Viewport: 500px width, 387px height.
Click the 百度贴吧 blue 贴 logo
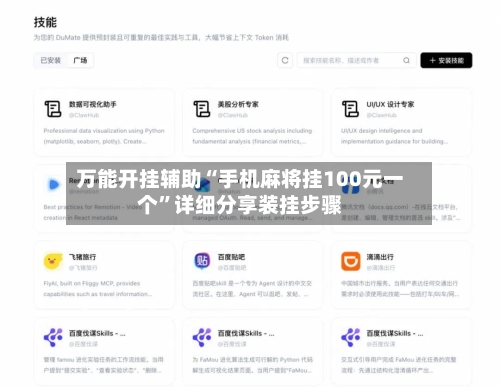coord(202,261)
